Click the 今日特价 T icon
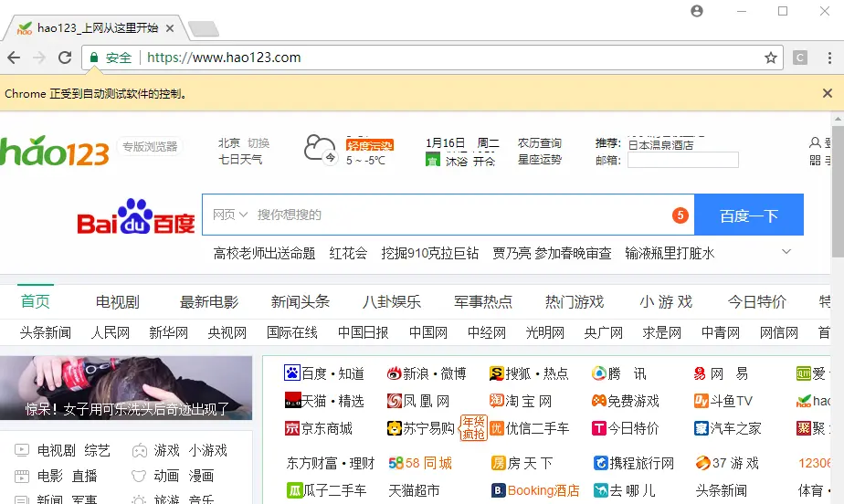 click(x=598, y=428)
